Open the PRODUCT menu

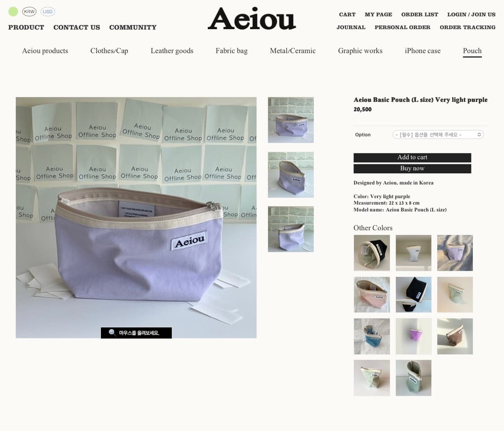pyautogui.click(x=26, y=27)
